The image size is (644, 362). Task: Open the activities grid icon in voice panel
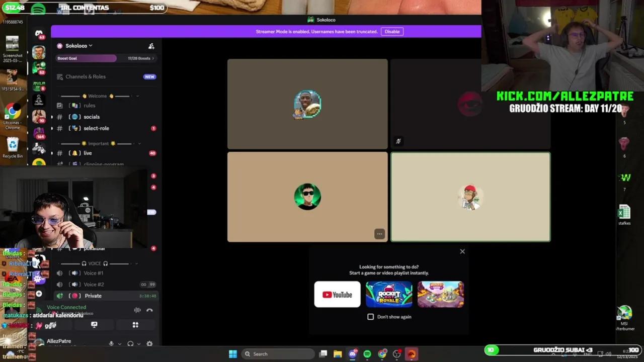[135, 325]
